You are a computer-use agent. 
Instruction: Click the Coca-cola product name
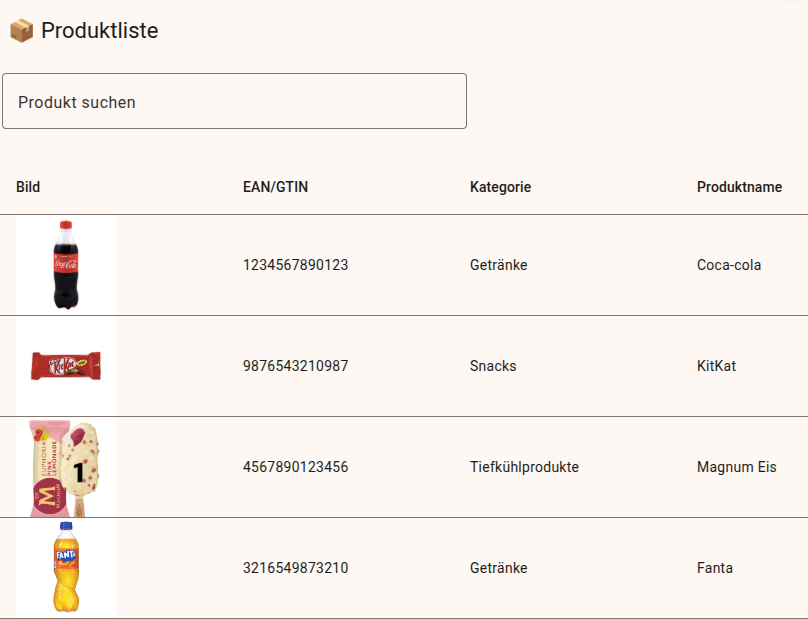point(729,265)
